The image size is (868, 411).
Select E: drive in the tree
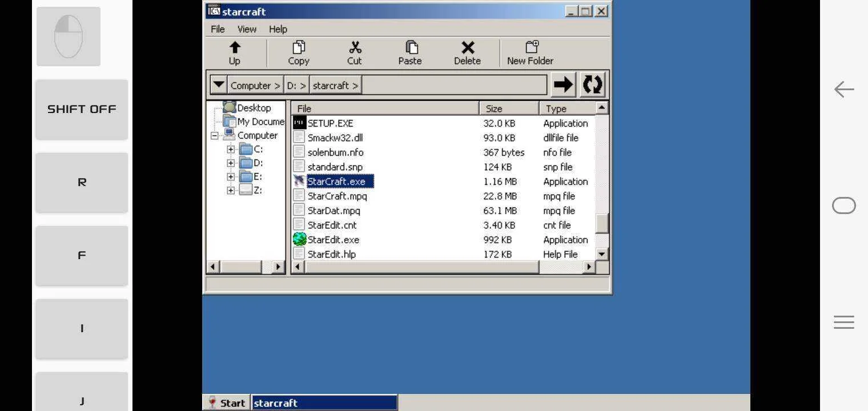click(258, 176)
